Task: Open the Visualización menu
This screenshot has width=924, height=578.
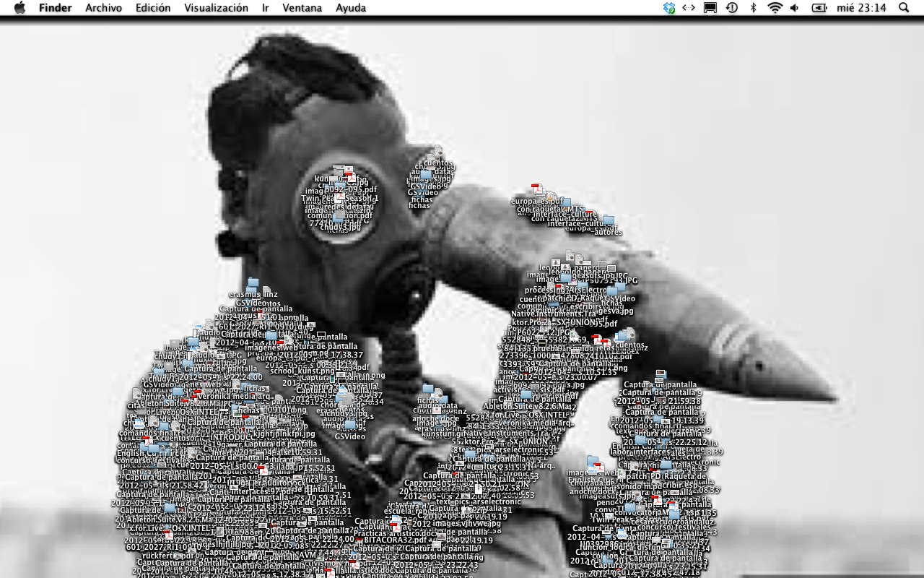Action: pos(216,8)
